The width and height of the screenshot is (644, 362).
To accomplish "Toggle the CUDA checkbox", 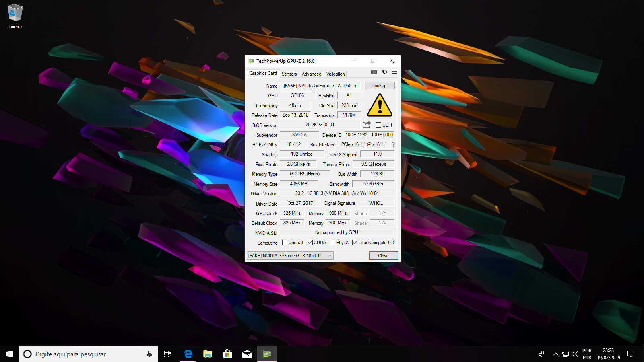I will click(310, 243).
